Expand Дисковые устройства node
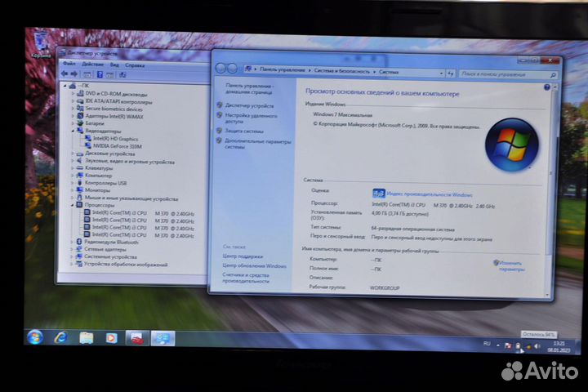 point(73,154)
